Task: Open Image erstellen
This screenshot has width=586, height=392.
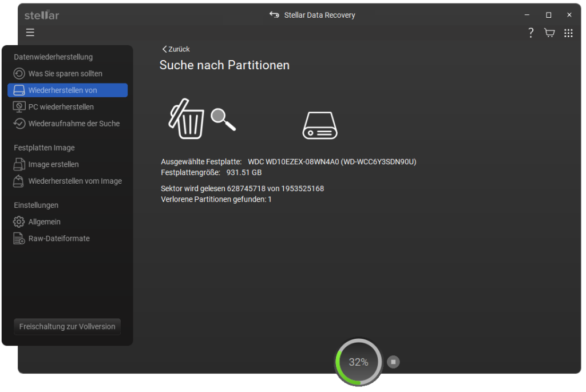Action: 53,165
